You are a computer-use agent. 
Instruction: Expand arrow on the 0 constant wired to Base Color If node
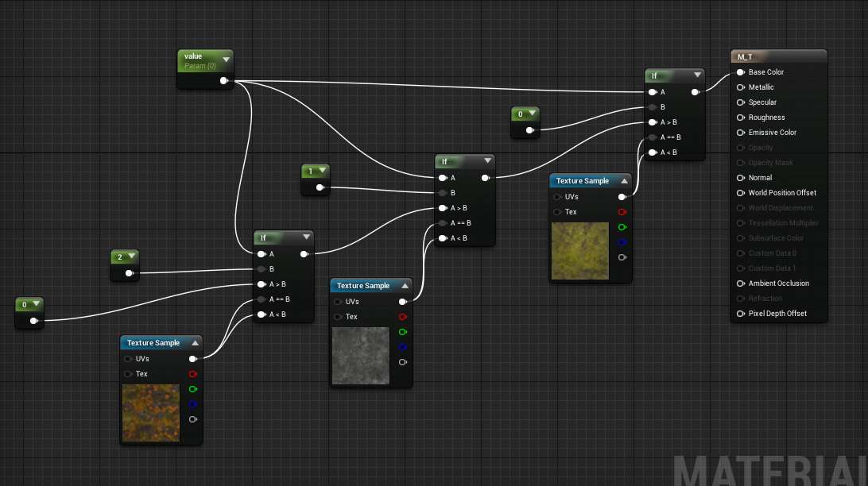pyautogui.click(x=532, y=114)
